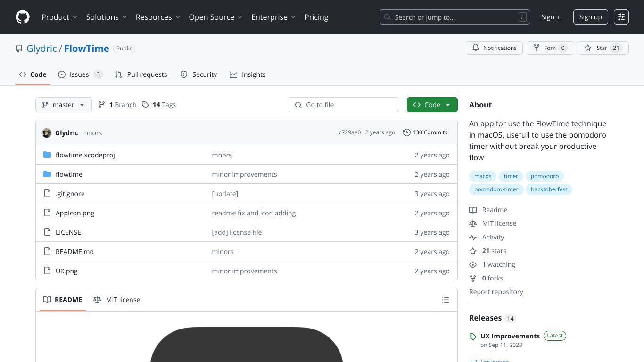Click the file icon beside UX.png

47,271
